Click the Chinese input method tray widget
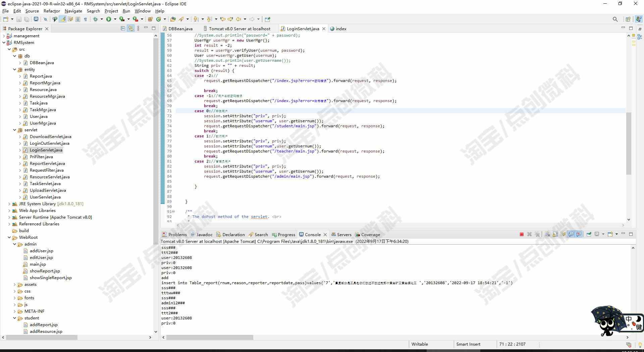Viewport: 644px width, 352px height. click(x=617, y=321)
